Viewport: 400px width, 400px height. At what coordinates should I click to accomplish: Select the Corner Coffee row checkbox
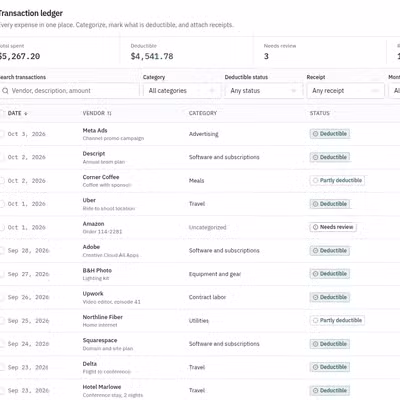pyautogui.click(x=1, y=181)
